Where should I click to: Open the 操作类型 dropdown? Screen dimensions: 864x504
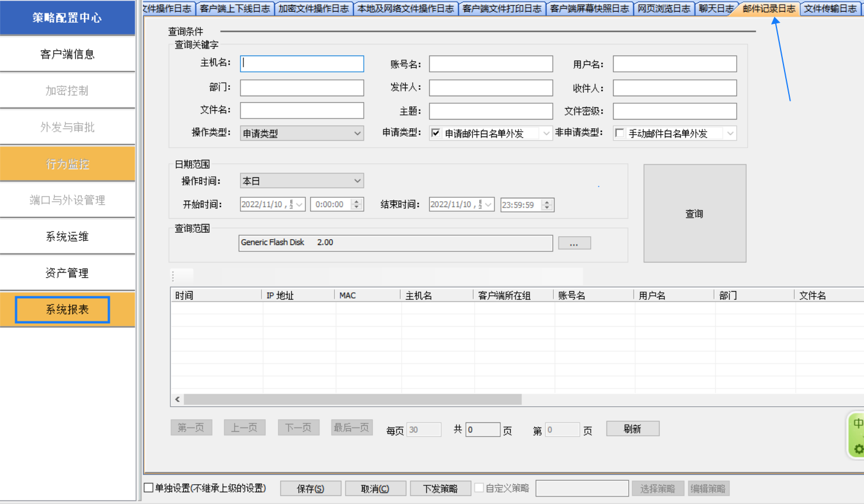[x=357, y=134]
